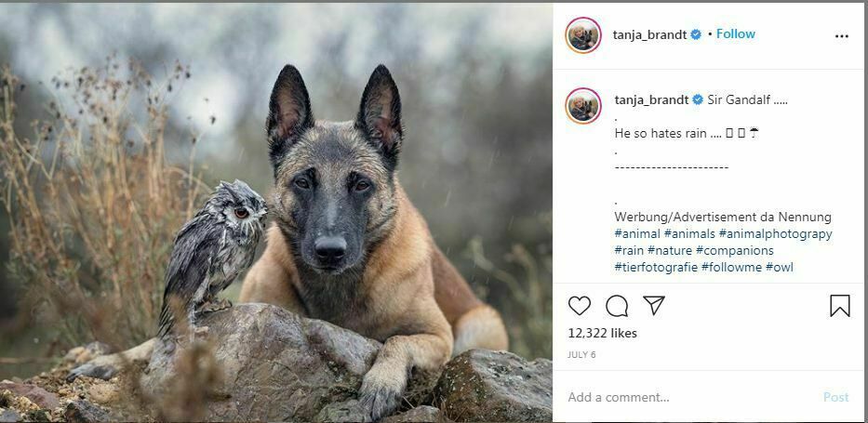868x423 pixels.
Task: Open the #companions hashtag
Action: (734, 251)
